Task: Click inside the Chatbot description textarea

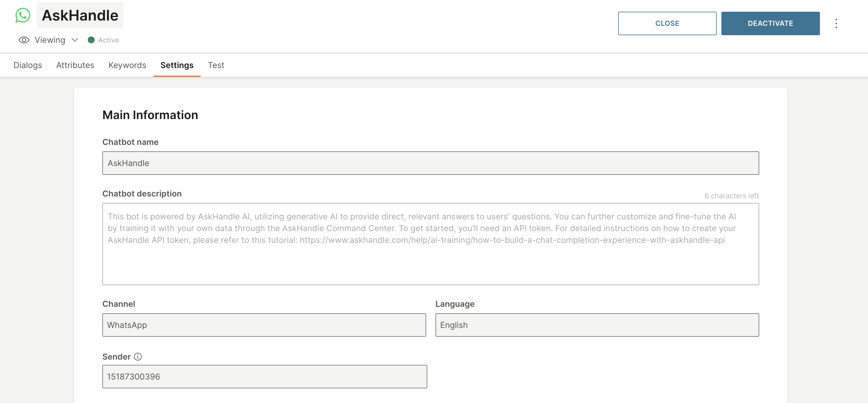Action: coord(430,244)
